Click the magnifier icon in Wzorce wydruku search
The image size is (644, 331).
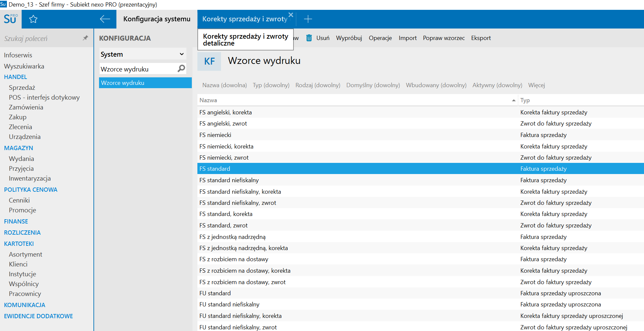click(181, 68)
